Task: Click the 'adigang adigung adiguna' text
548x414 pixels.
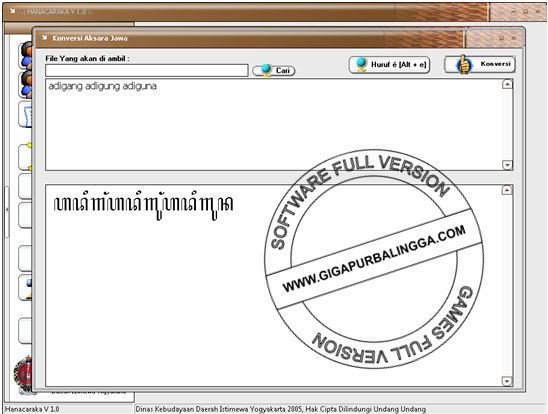Action: tap(102, 86)
